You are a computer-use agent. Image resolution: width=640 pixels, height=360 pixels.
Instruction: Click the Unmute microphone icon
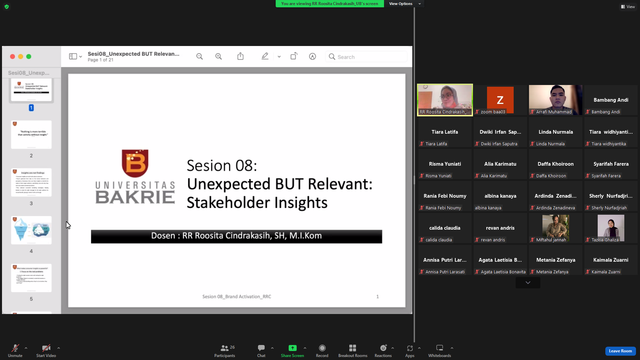point(15,348)
